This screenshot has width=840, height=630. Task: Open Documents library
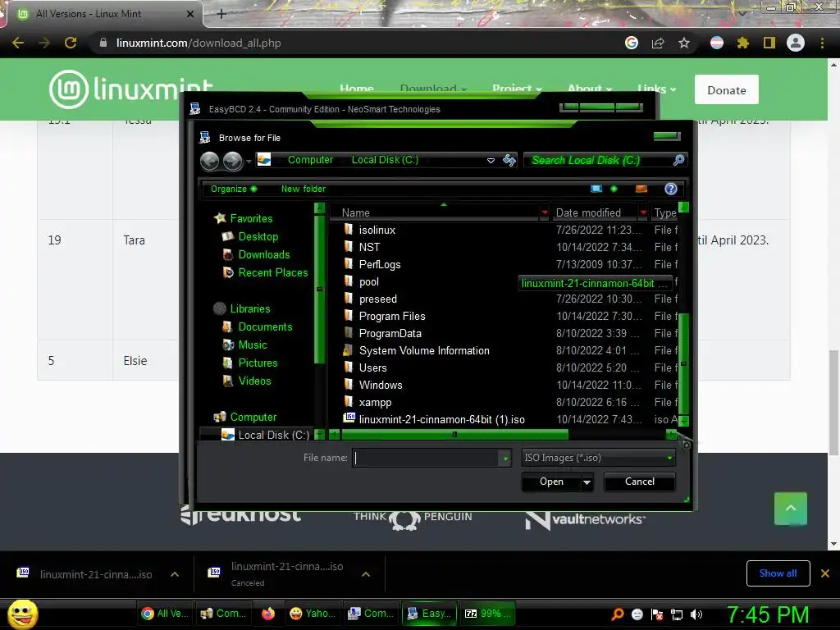point(265,326)
